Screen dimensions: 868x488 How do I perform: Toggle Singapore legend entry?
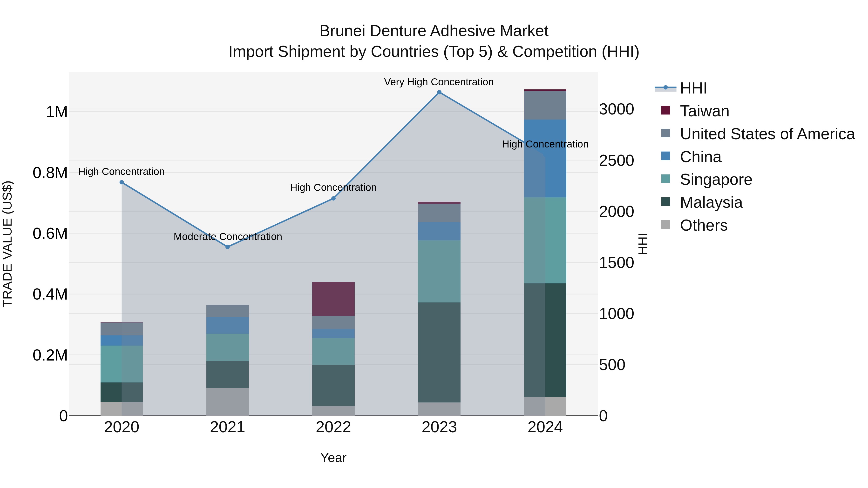coord(706,179)
